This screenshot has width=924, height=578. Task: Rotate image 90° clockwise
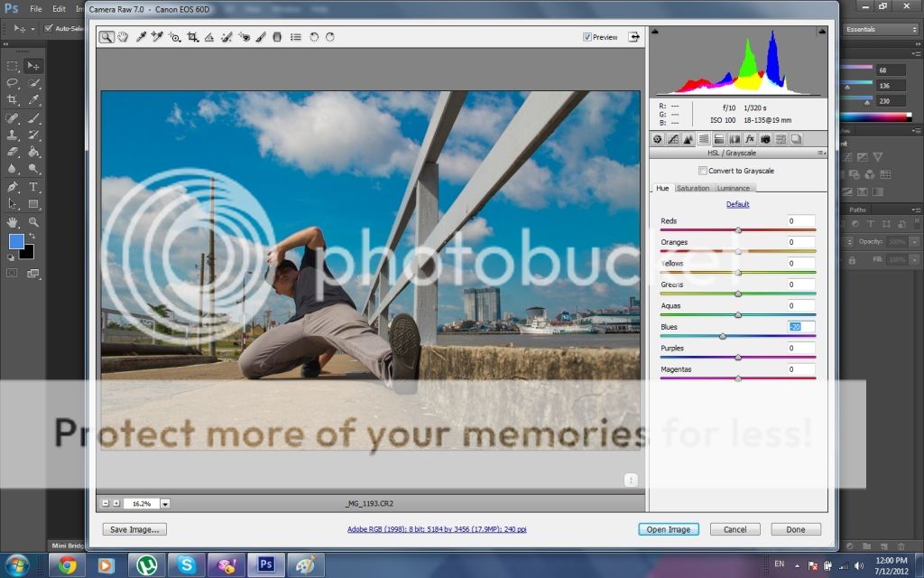pyautogui.click(x=330, y=37)
